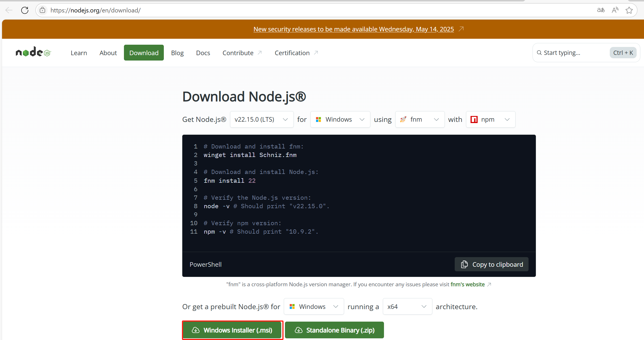Screen dimensions: 644x340
Task: Open the fnm version manager dropdown
Action: tap(420, 119)
